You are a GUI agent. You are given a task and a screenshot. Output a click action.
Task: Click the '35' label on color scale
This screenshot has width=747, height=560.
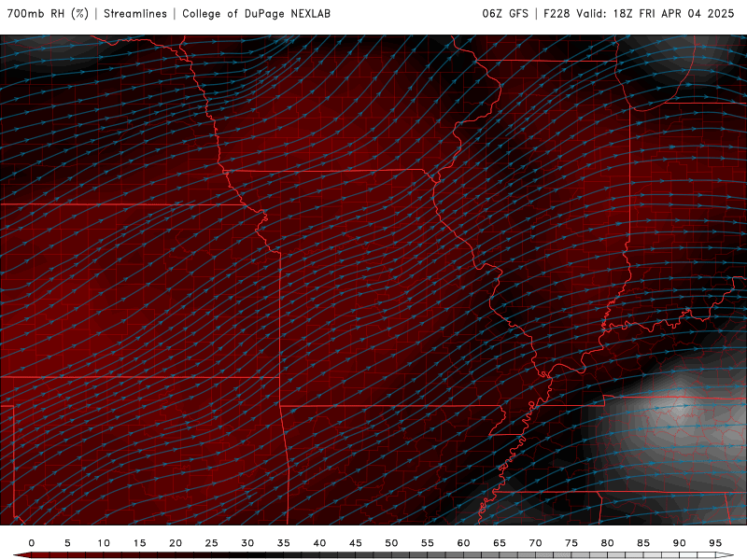tap(284, 543)
